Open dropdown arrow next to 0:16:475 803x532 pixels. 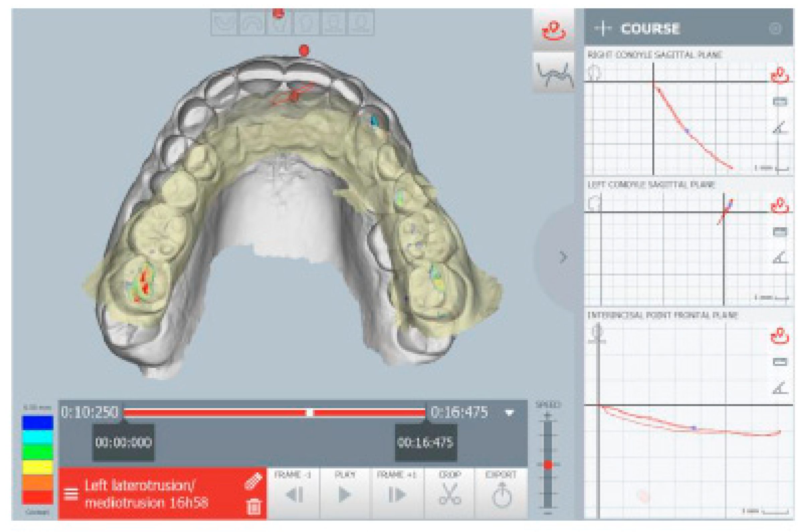point(509,412)
